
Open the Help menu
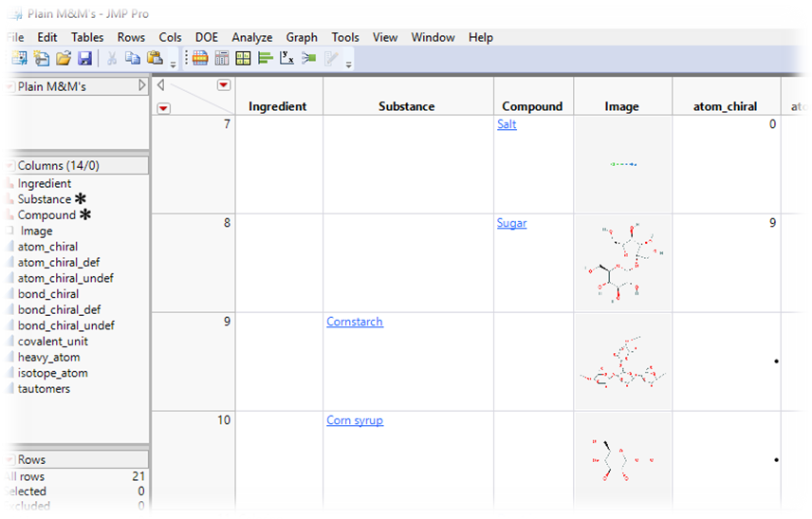click(x=481, y=37)
